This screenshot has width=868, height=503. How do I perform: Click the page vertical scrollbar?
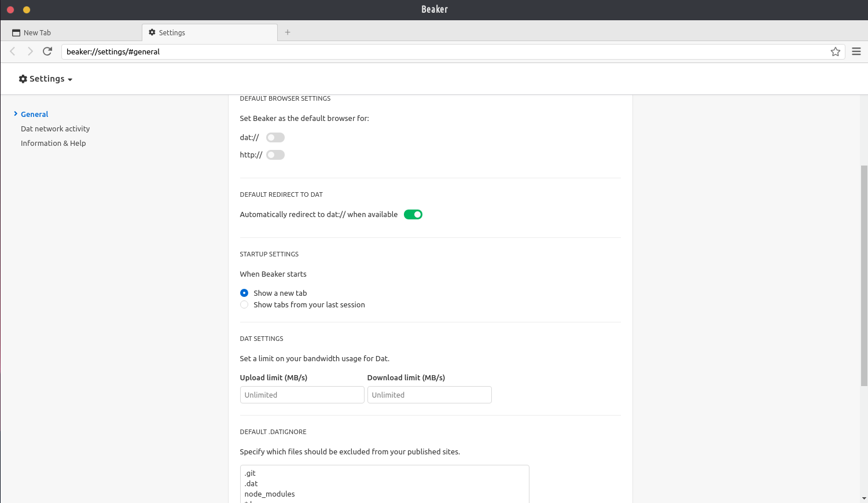point(864,275)
